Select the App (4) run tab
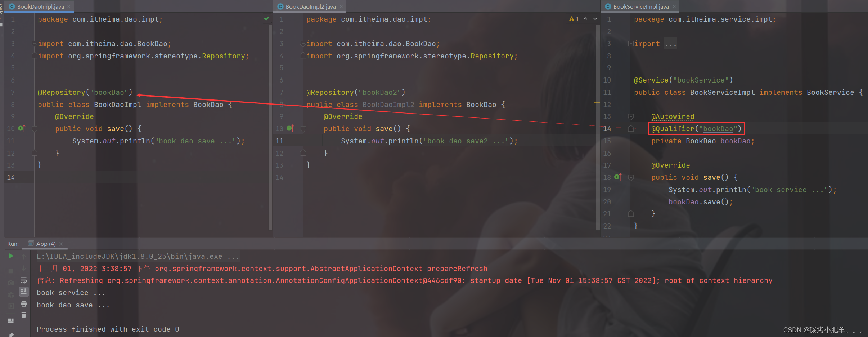 [x=46, y=244]
